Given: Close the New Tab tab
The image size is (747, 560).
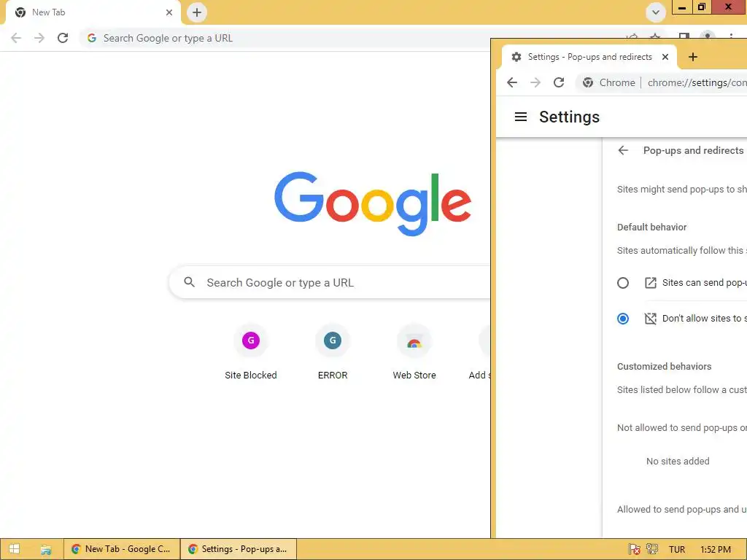Looking at the screenshot, I should [x=169, y=12].
